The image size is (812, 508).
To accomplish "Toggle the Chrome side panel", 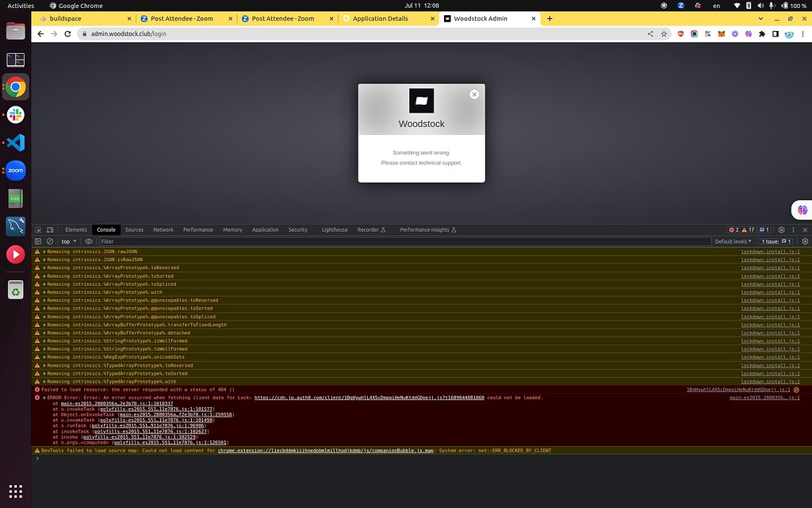I will click(776, 33).
